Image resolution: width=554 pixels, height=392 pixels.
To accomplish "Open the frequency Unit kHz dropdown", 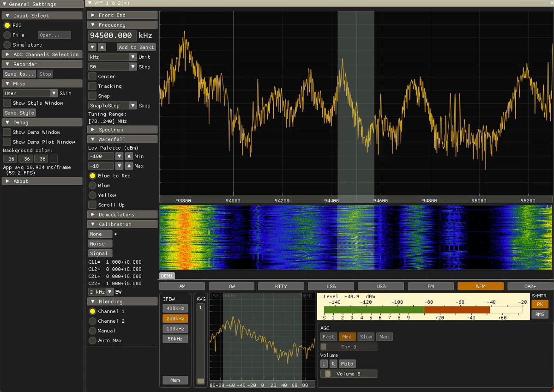I will coord(113,57).
